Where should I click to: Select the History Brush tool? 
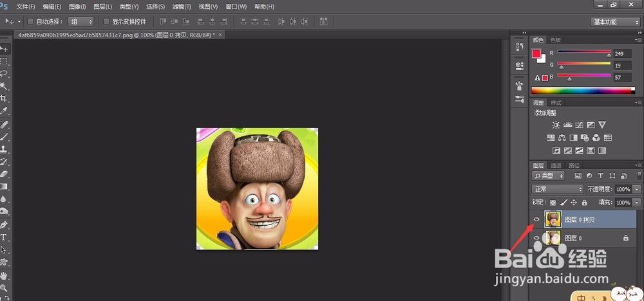4,161
